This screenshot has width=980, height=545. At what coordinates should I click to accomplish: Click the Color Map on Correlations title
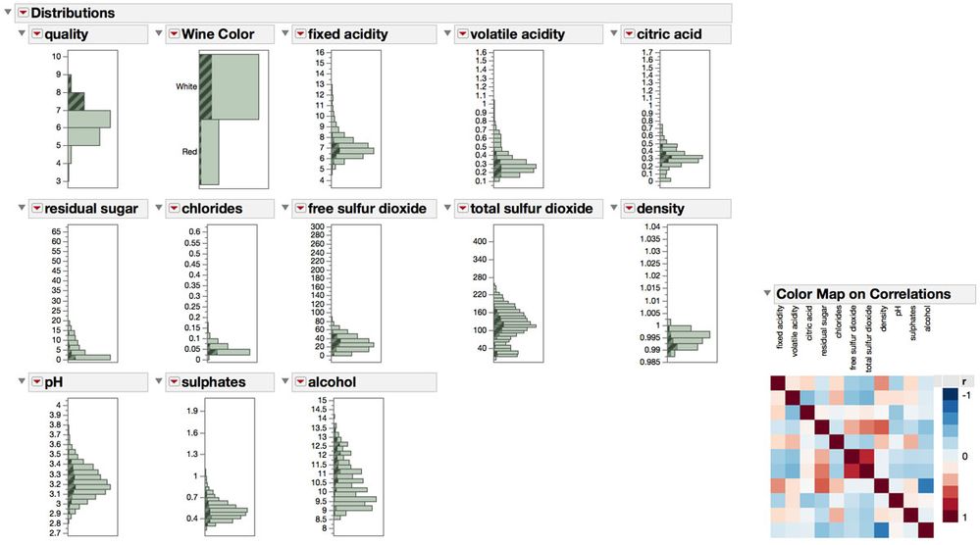pyautogui.click(x=862, y=294)
